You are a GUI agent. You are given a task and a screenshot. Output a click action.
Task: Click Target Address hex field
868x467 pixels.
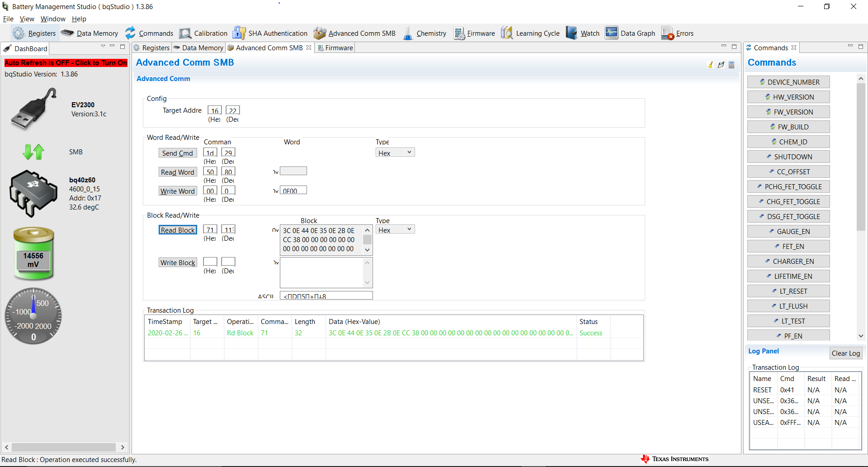(215, 110)
